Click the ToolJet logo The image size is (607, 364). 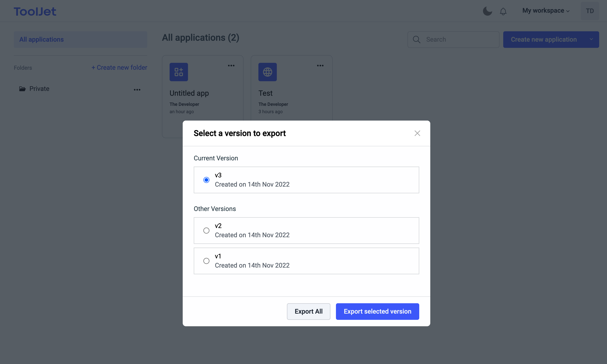pos(35,11)
